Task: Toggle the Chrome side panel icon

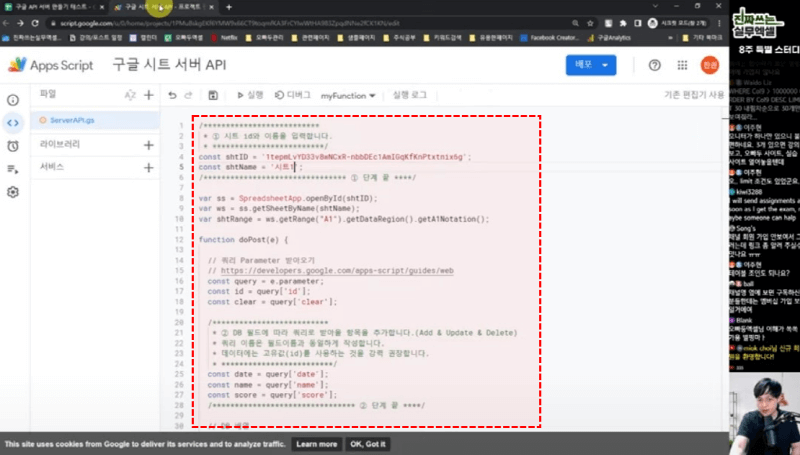Action: [x=638, y=23]
